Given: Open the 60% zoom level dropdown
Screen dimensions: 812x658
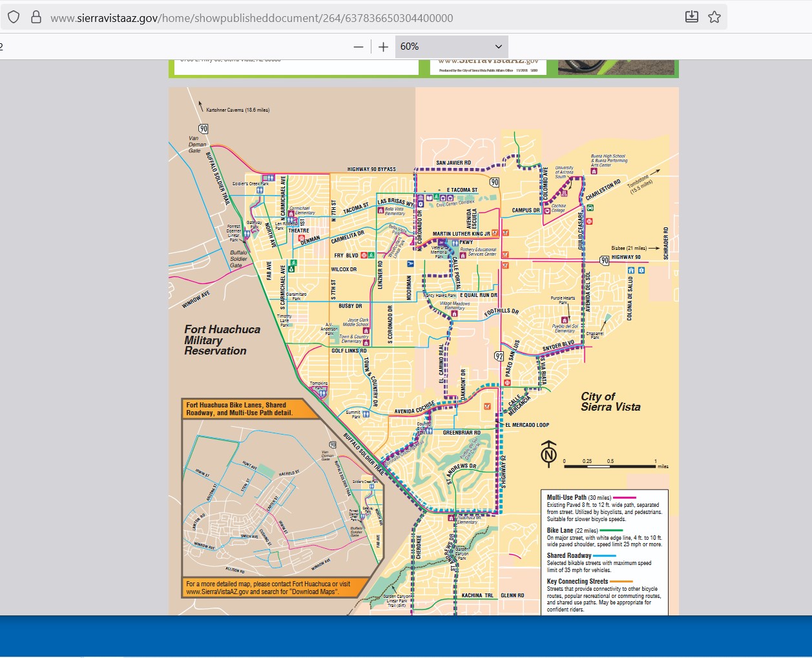Looking at the screenshot, I should pos(451,46).
